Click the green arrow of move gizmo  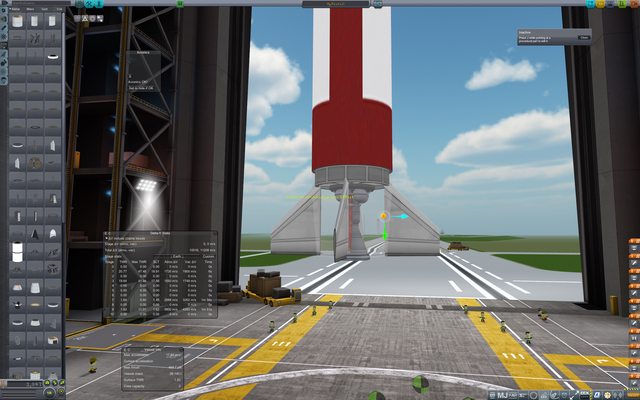pyautogui.click(x=384, y=234)
